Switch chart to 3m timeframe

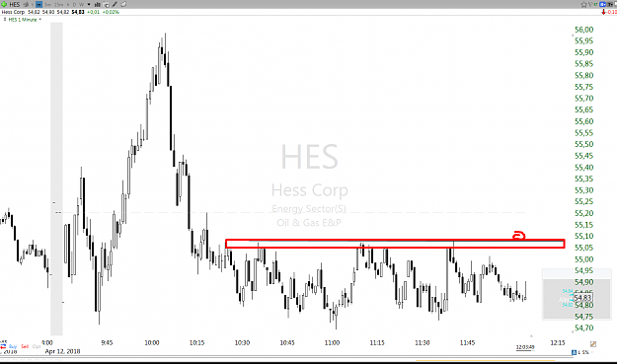click(47, 5)
